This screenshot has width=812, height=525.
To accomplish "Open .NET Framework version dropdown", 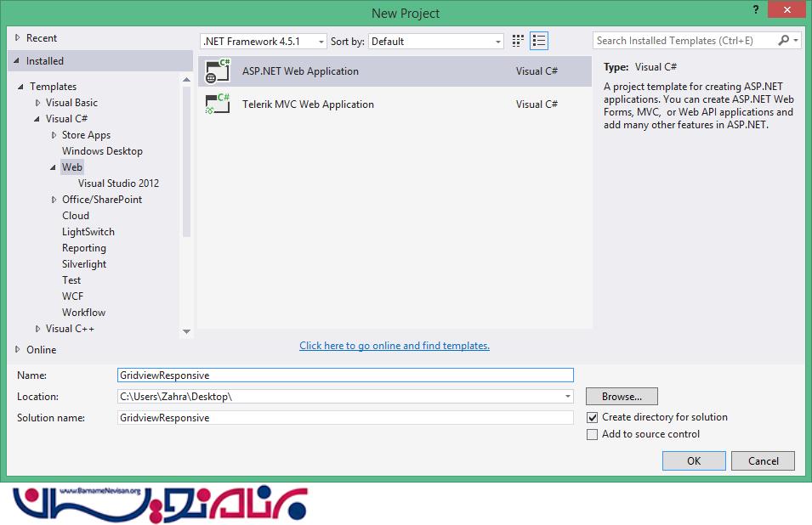I will click(263, 42).
